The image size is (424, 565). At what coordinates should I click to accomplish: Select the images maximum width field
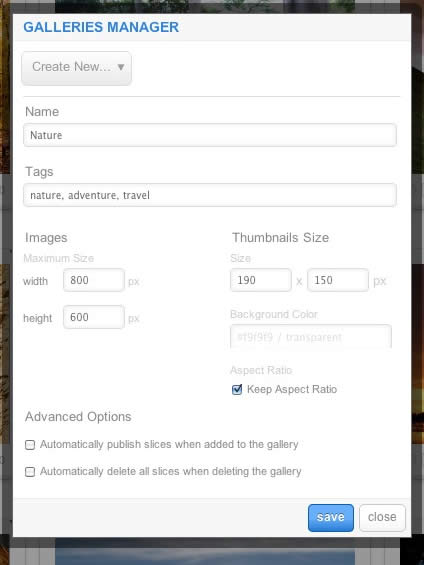pos(94,280)
